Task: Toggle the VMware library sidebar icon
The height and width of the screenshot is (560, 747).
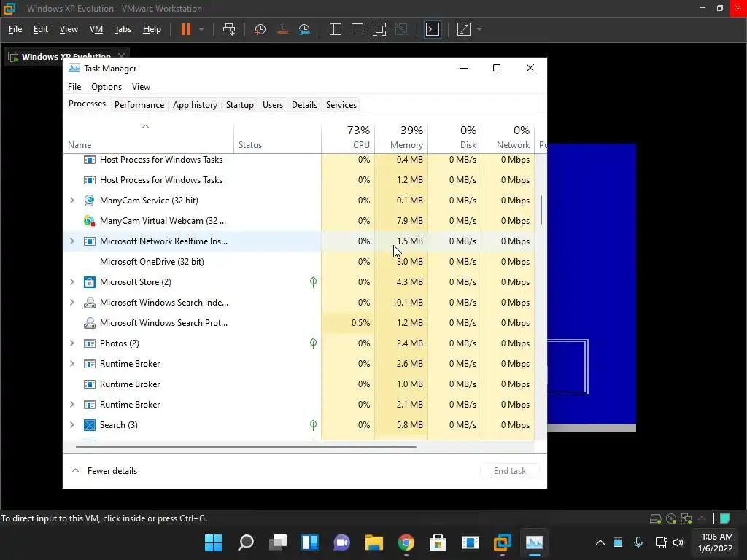Action: (336, 29)
